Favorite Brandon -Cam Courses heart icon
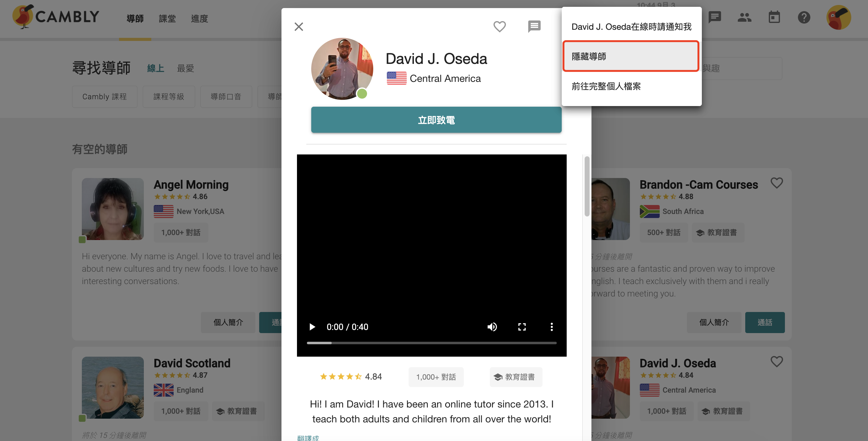Screen dimensions: 868x441 [x=776, y=183]
